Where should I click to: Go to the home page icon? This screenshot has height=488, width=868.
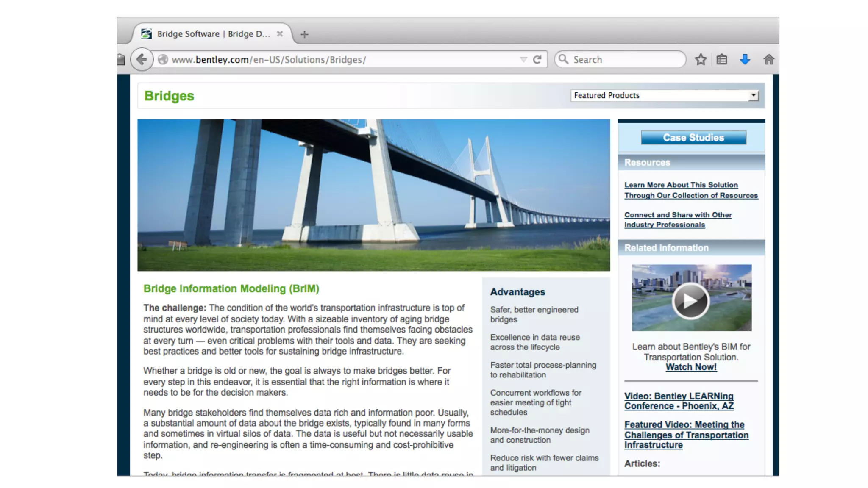point(768,60)
